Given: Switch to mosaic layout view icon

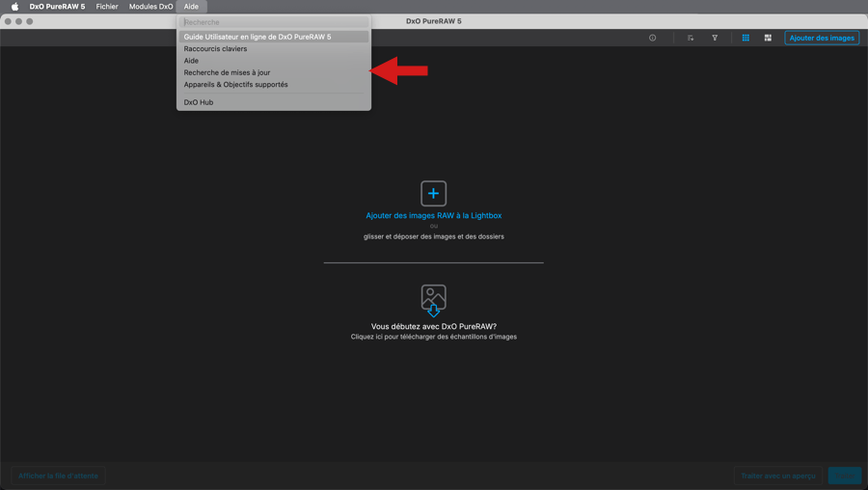Looking at the screenshot, I should click(768, 38).
